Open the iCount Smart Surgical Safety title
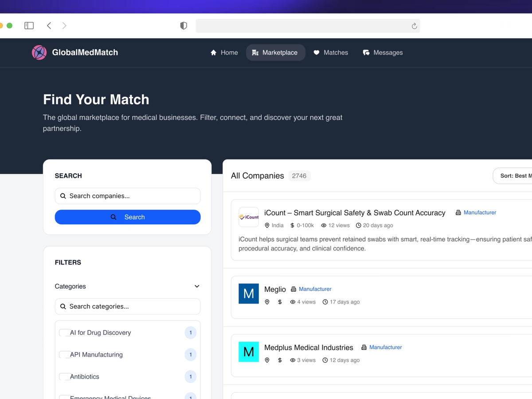The width and height of the screenshot is (532, 399). click(355, 213)
